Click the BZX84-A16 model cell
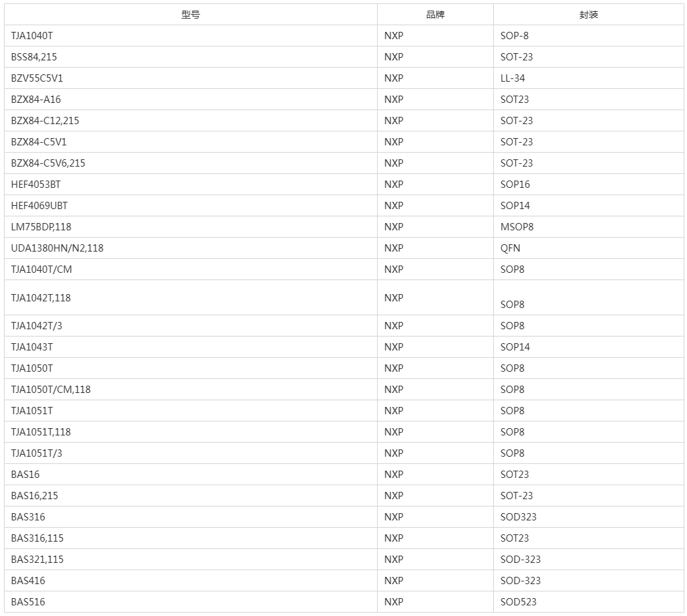The height and width of the screenshot is (616, 687). click(x=191, y=100)
